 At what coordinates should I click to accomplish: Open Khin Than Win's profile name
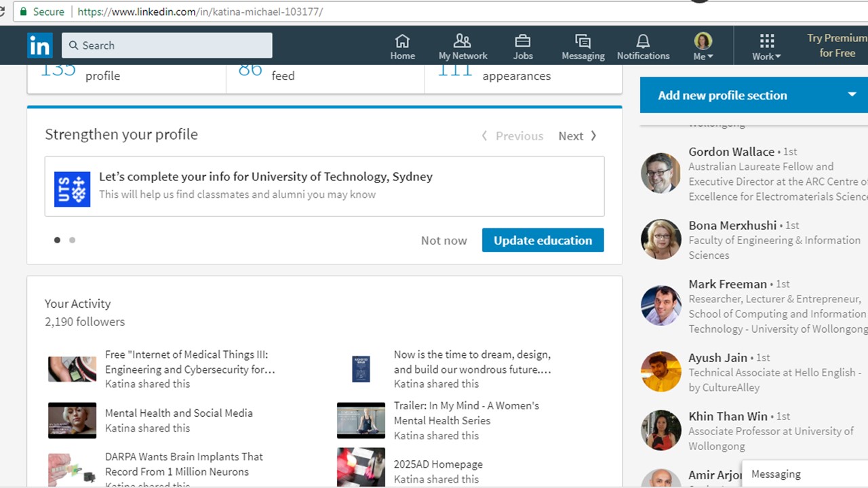tap(728, 416)
